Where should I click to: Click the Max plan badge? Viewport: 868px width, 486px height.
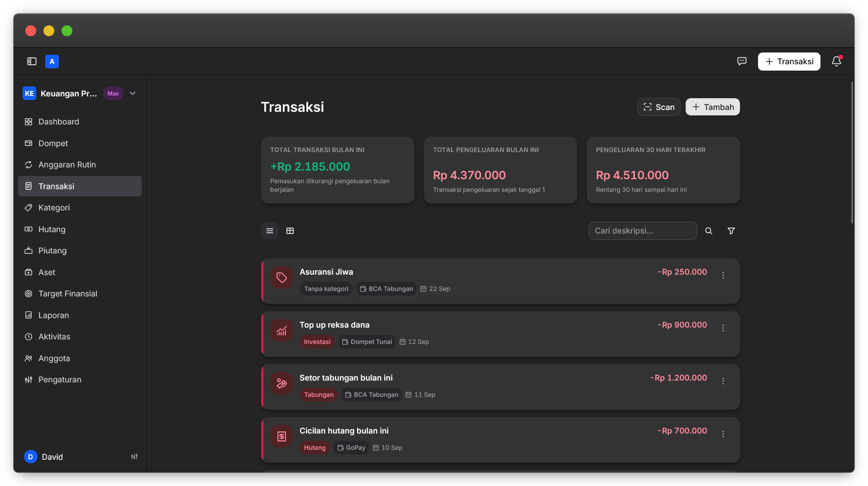tap(113, 94)
